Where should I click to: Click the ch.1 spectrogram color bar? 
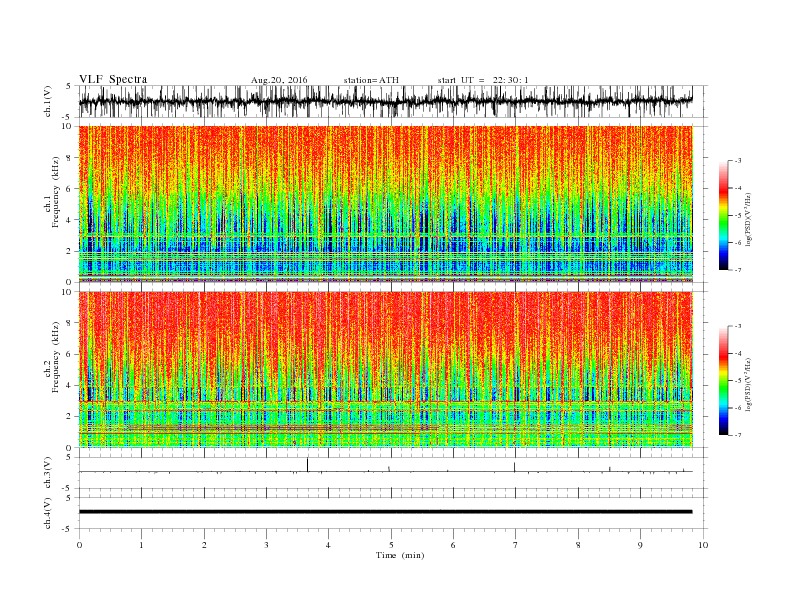click(x=723, y=215)
